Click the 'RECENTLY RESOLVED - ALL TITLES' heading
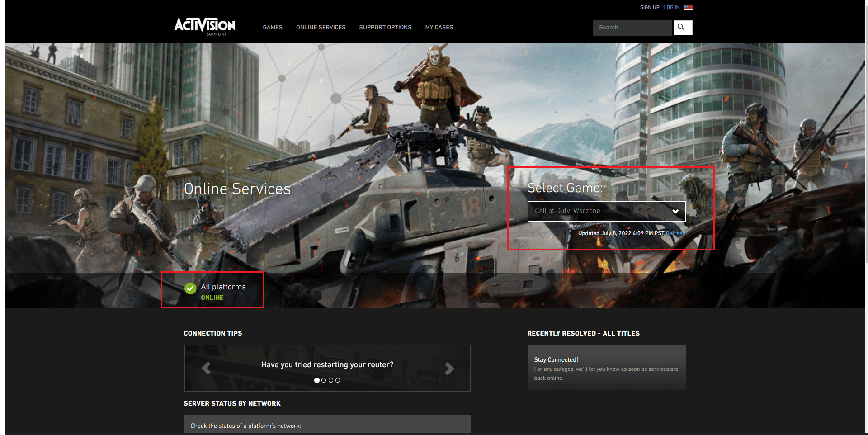Image resolution: width=868 pixels, height=435 pixels. click(x=583, y=333)
